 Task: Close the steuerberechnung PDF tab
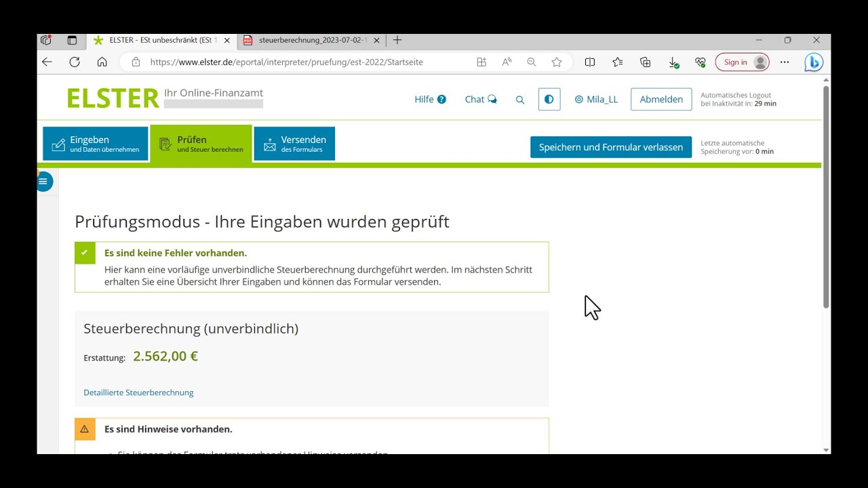click(x=376, y=40)
